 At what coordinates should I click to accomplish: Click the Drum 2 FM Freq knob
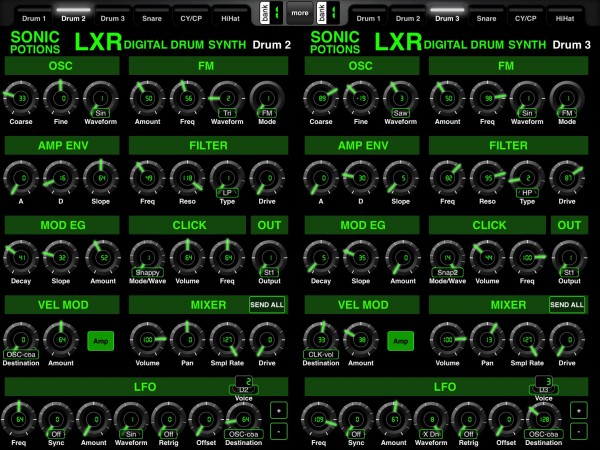pos(188,98)
